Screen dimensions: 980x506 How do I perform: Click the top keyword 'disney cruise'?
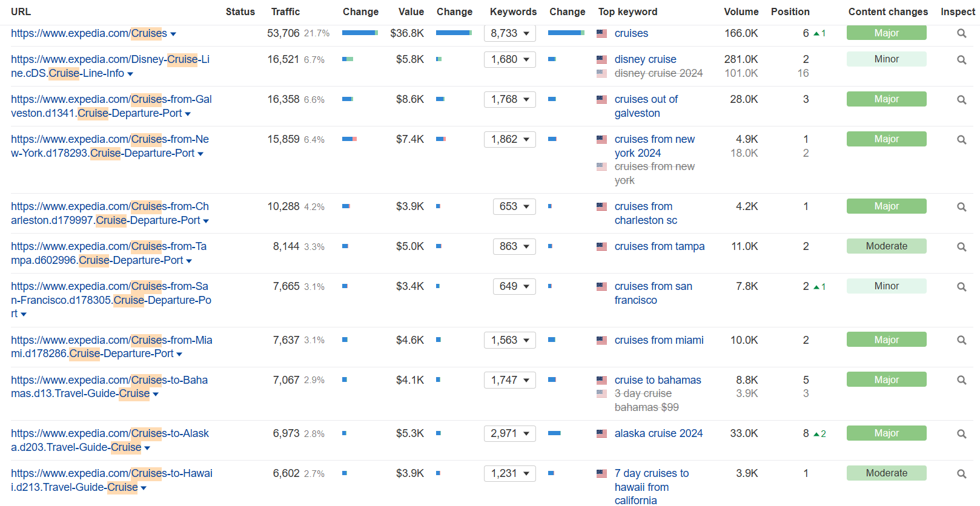pyautogui.click(x=645, y=59)
